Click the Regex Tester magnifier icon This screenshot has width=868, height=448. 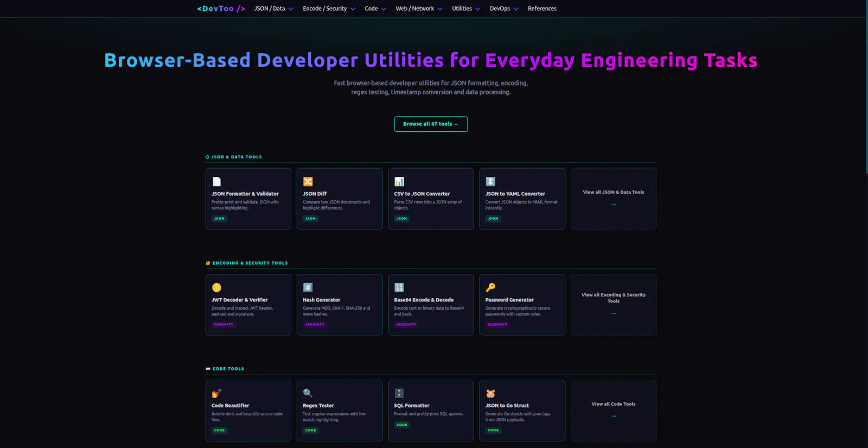[308, 393]
